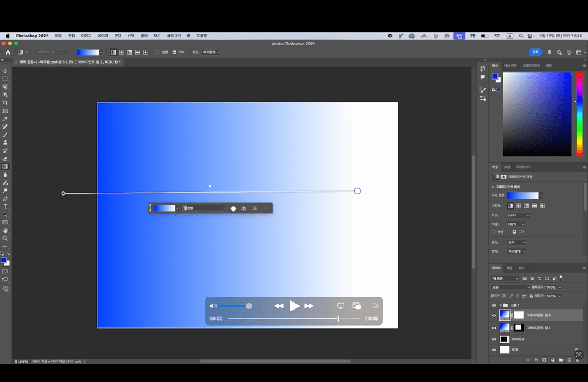Viewport: 588px width, 382px height.
Task: Select the Pen tool
Action: point(6,199)
